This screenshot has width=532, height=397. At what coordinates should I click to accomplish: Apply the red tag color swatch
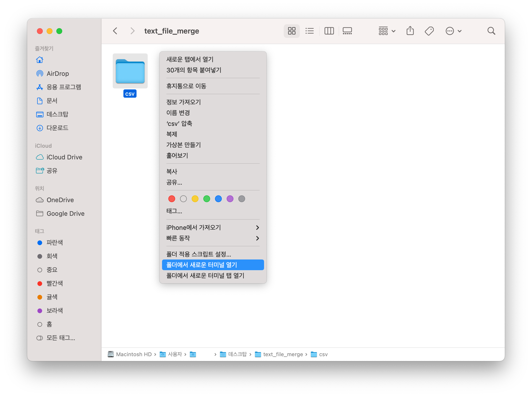tap(172, 199)
